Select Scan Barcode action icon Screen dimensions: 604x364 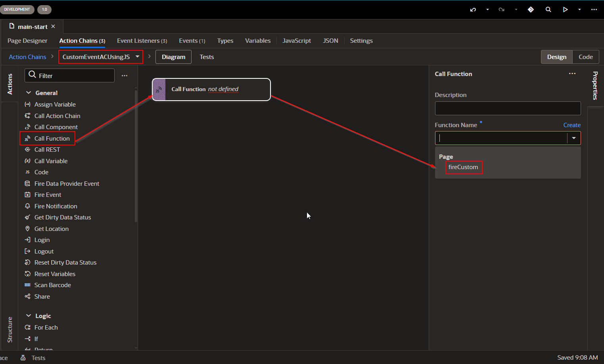point(27,285)
